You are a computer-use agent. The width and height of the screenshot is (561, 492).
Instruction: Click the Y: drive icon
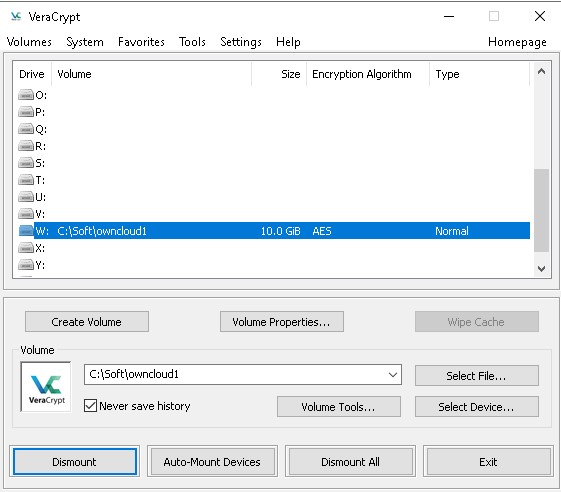point(26,265)
